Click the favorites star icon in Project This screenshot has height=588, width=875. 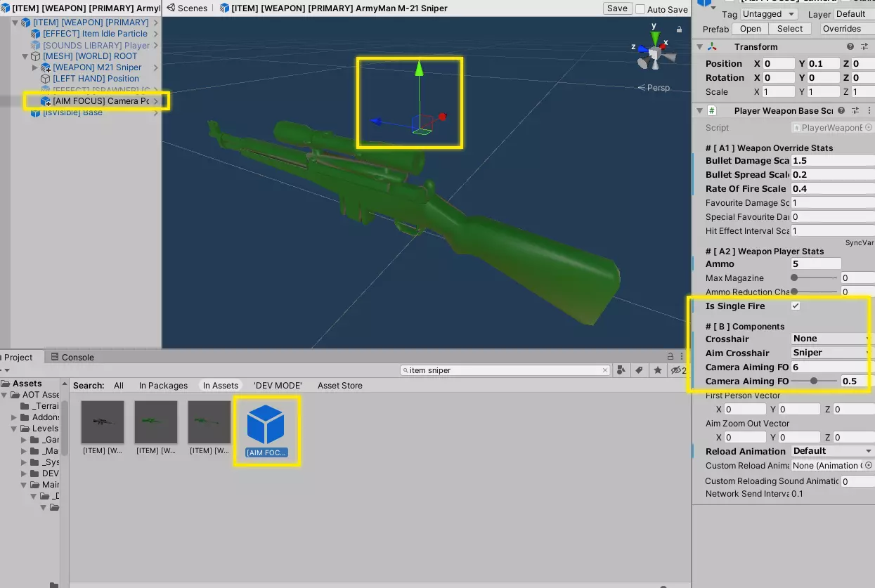[x=657, y=370]
